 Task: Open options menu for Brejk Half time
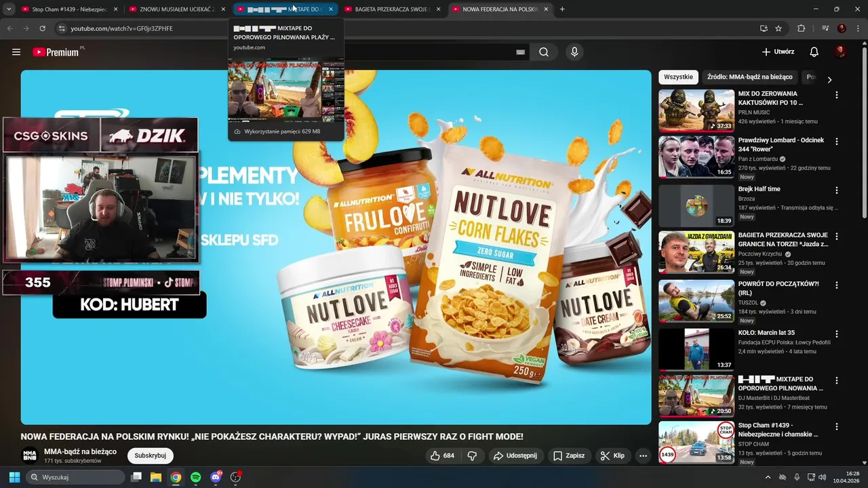[836, 190]
